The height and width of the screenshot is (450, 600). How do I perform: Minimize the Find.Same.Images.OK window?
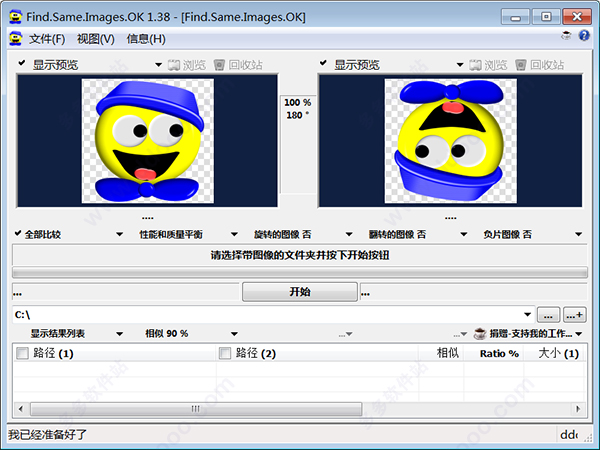(515, 17)
